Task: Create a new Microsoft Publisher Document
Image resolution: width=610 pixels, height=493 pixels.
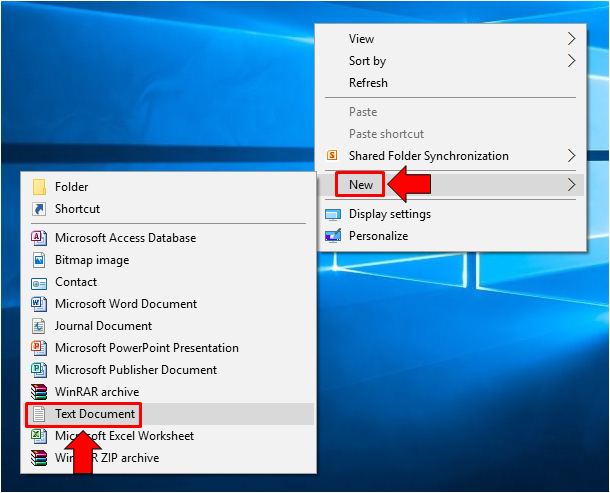Action: [x=169, y=370]
